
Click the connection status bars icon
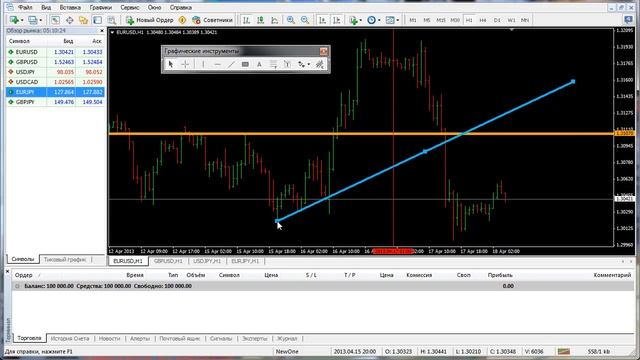pyautogui.click(x=564, y=351)
